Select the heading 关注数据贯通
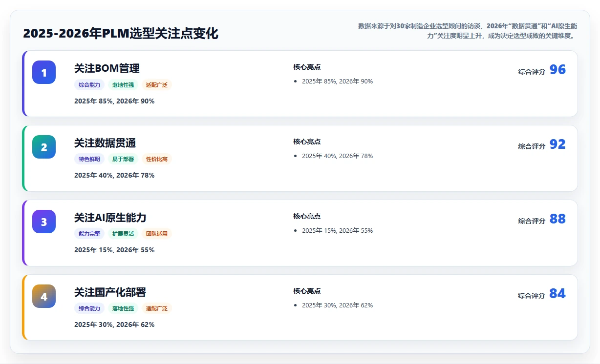The height and width of the screenshot is (364, 600). (105, 143)
